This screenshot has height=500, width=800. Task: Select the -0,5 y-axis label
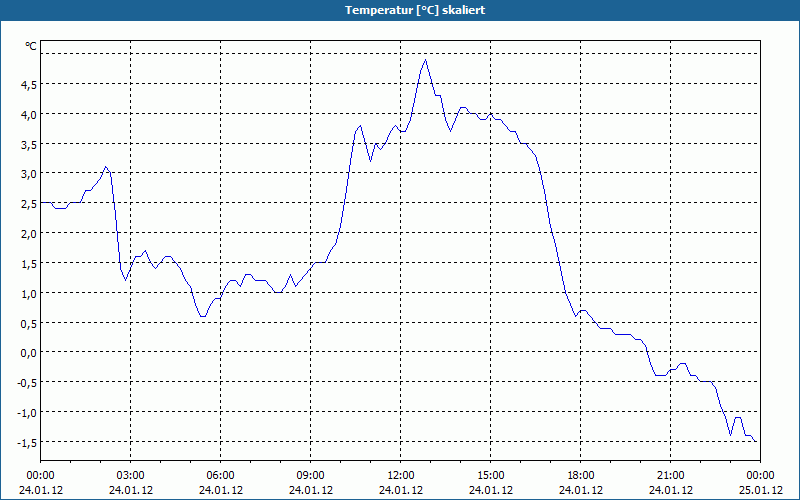(27, 384)
